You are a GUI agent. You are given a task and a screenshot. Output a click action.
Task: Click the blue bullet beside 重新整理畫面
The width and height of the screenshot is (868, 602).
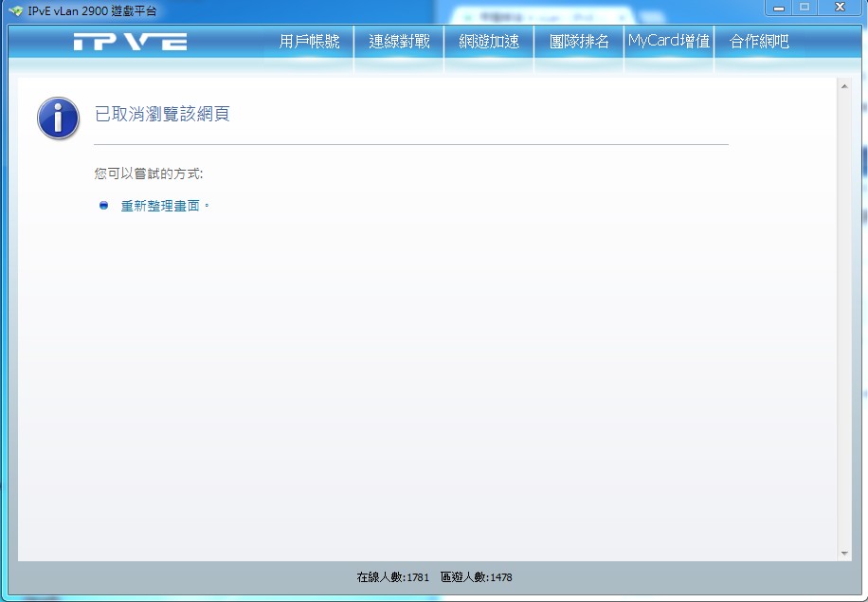pos(103,206)
